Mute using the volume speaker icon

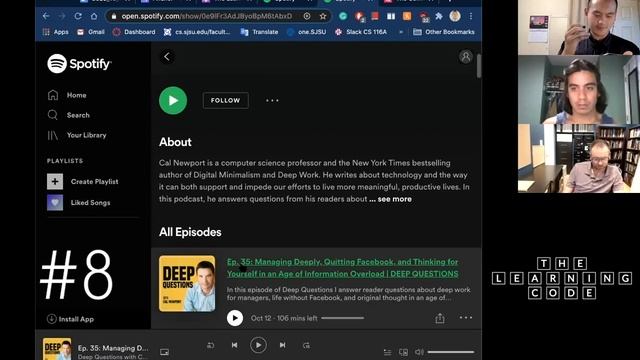[419, 352]
